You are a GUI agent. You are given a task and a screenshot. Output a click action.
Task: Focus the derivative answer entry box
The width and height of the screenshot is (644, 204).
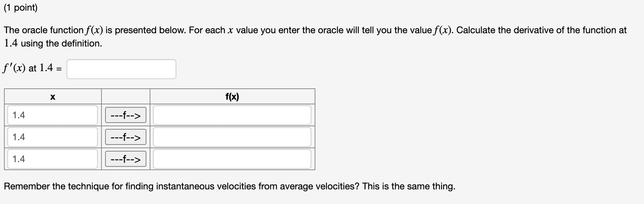(121, 69)
